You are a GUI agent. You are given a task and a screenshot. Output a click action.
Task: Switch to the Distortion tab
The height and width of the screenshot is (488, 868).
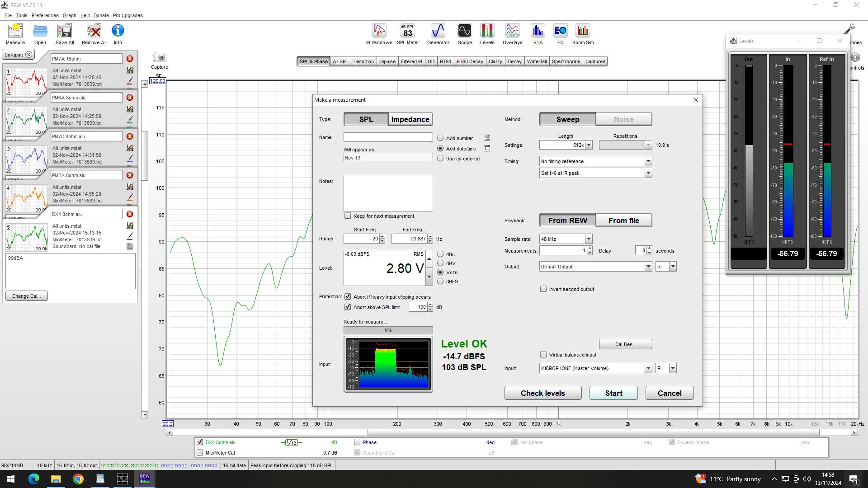coord(363,61)
